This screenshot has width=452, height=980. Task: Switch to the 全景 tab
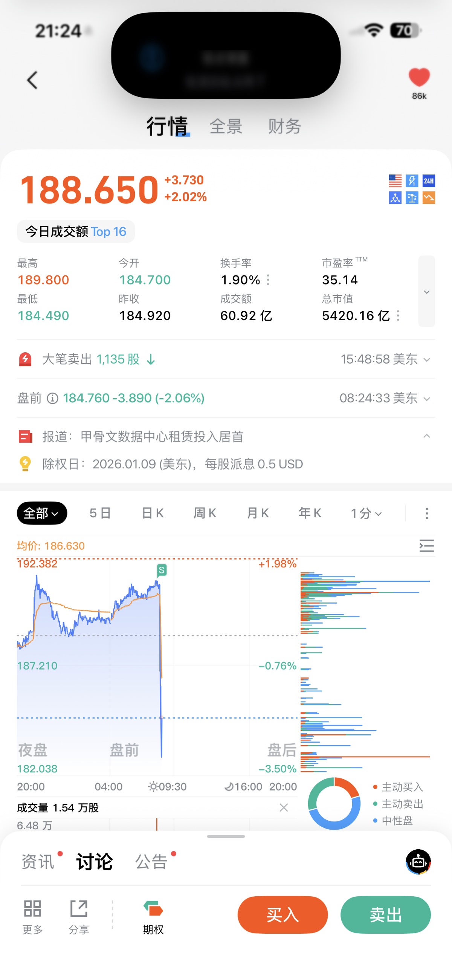click(x=226, y=126)
